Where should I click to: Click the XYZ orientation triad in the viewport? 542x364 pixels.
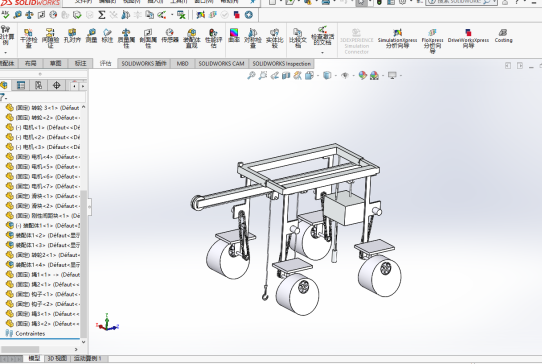pyautogui.click(x=108, y=323)
